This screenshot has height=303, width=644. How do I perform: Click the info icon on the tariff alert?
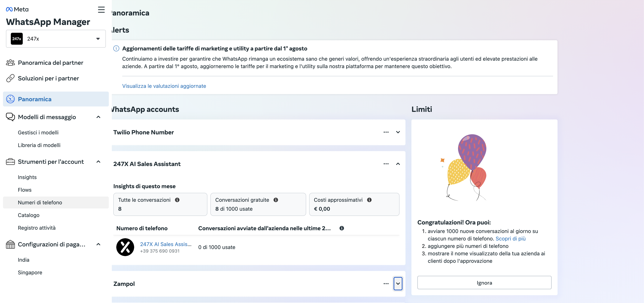coord(116,48)
